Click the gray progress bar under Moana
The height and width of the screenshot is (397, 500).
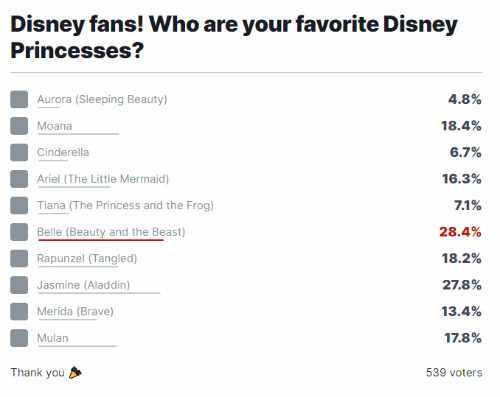(78, 134)
